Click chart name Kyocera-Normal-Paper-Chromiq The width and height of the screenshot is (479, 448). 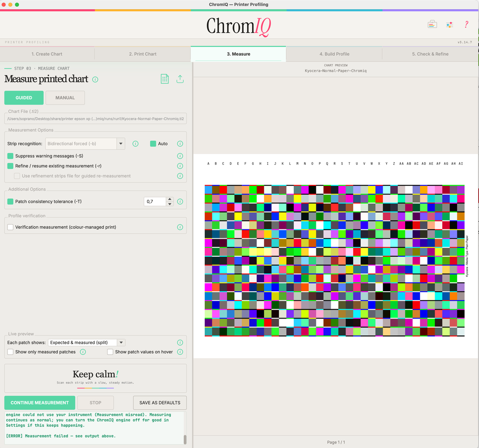click(336, 71)
